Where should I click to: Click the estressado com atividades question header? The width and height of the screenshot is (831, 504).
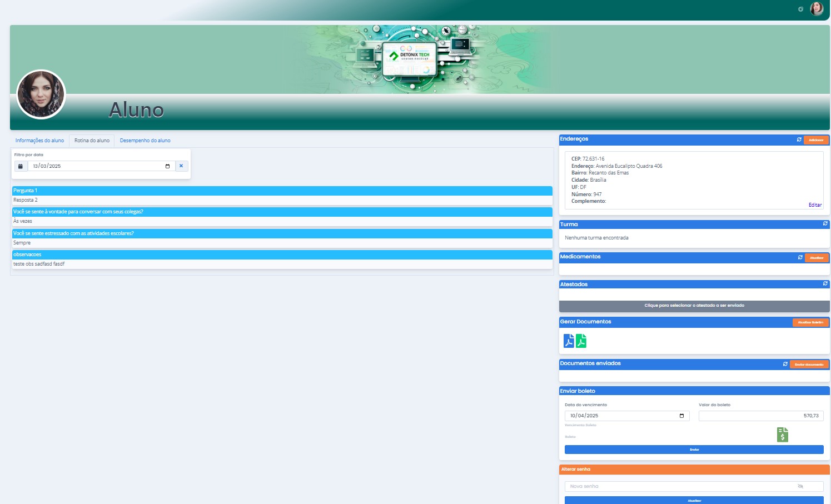click(x=282, y=233)
